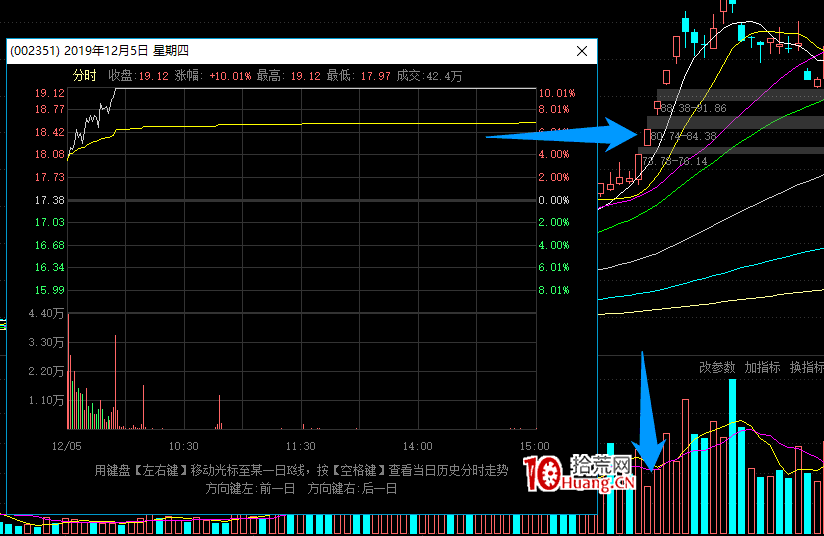This screenshot has height=536, width=824.
Task: Select the 73.73-76.14 price zone label
Action: (x=674, y=160)
